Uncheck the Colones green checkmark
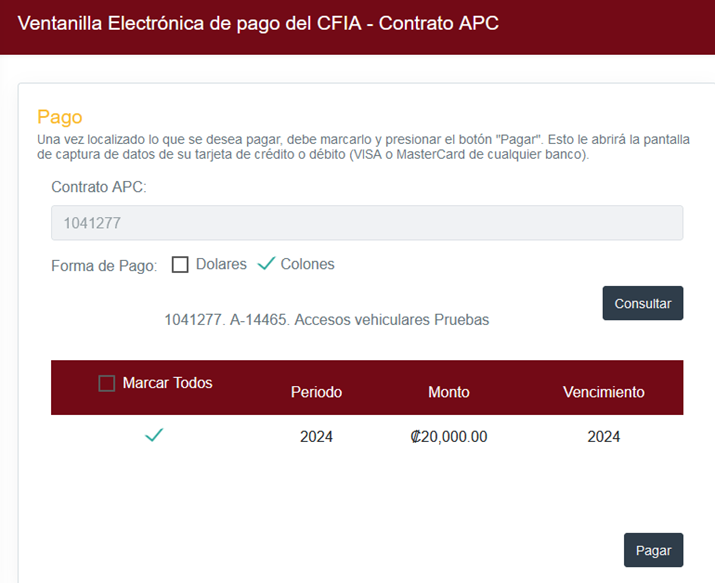 [266, 263]
